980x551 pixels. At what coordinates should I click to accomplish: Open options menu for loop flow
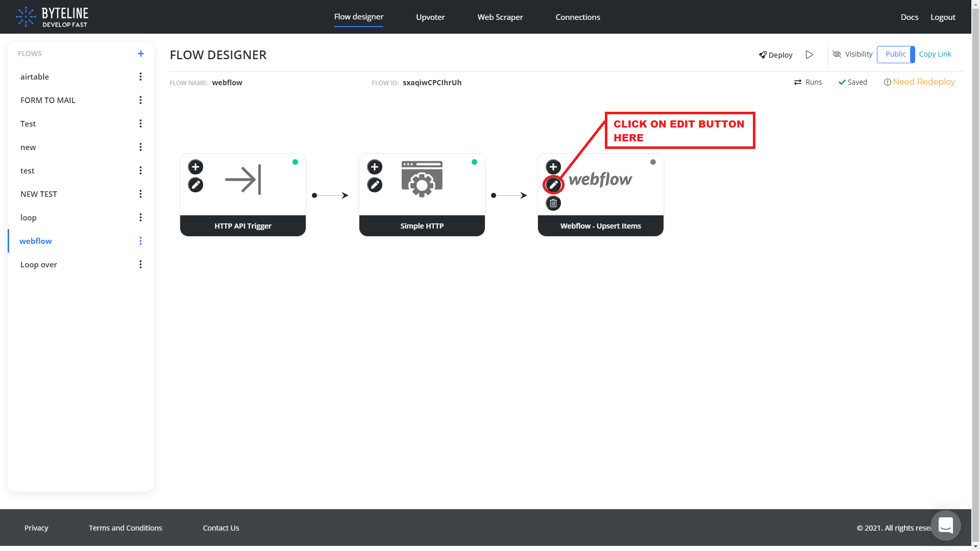tap(140, 217)
